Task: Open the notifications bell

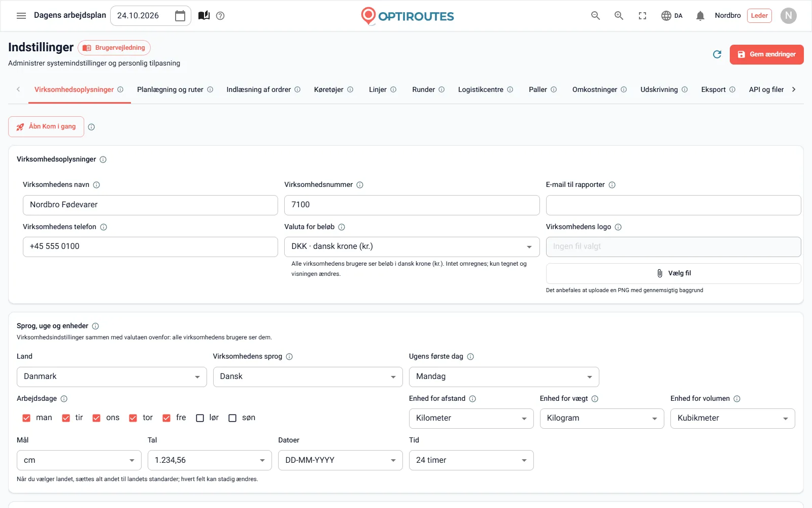Action: 700,16
